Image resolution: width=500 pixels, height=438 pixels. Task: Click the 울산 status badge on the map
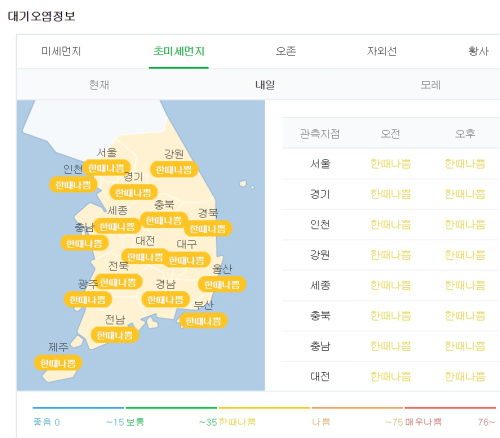[222, 284]
